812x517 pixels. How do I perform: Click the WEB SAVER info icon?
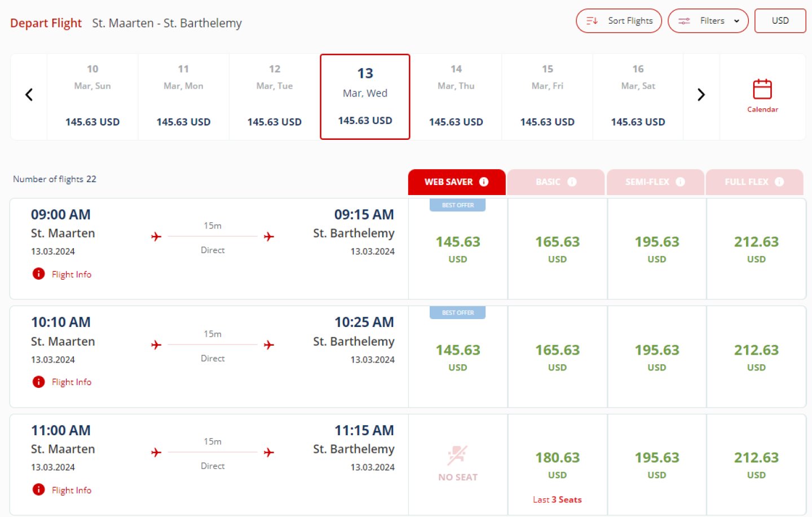tap(484, 182)
